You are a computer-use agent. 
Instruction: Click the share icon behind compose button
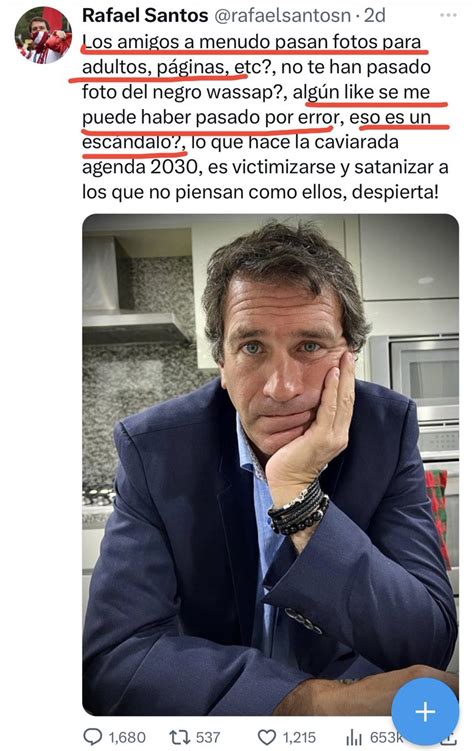(450, 741)
